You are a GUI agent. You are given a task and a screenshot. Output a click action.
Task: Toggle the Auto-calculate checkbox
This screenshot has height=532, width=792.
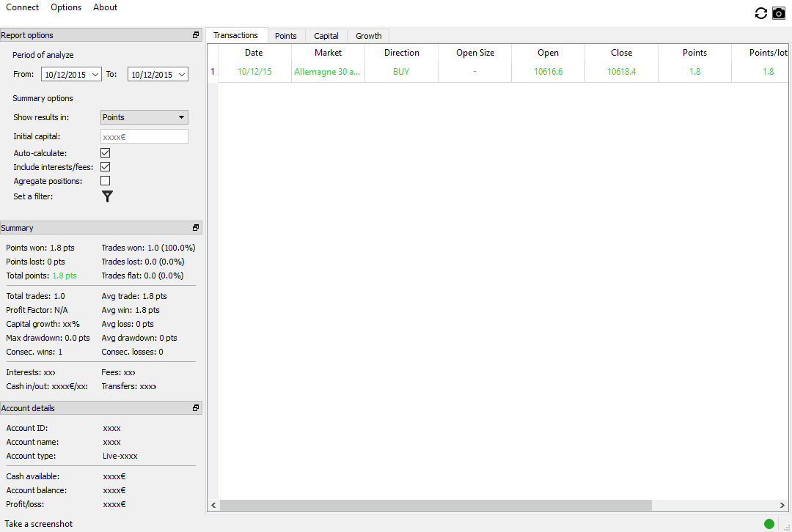(105, 153)
